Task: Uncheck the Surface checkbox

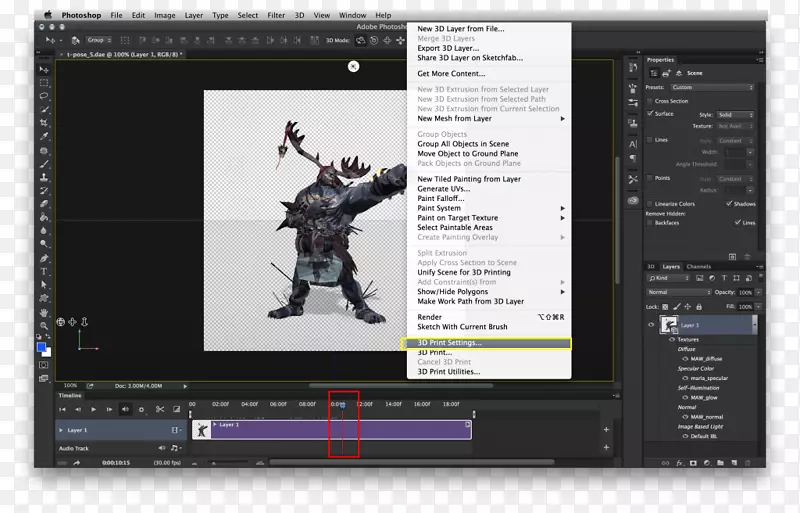Action: [650, 113]
